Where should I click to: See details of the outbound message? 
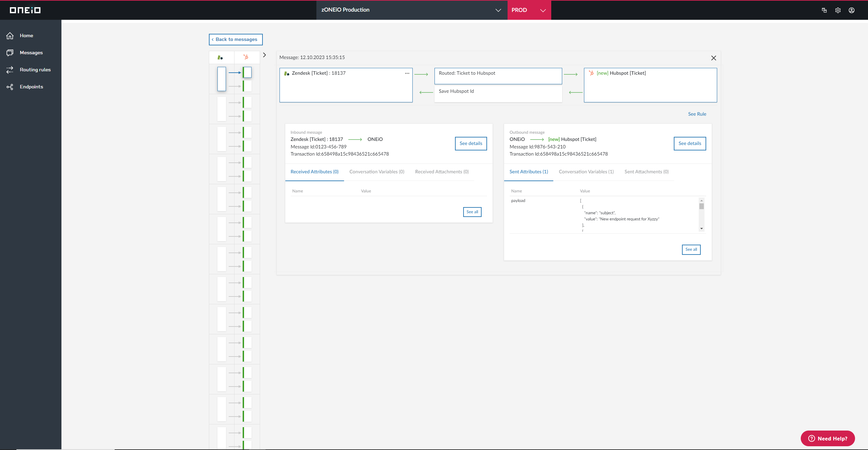[690, 144]
